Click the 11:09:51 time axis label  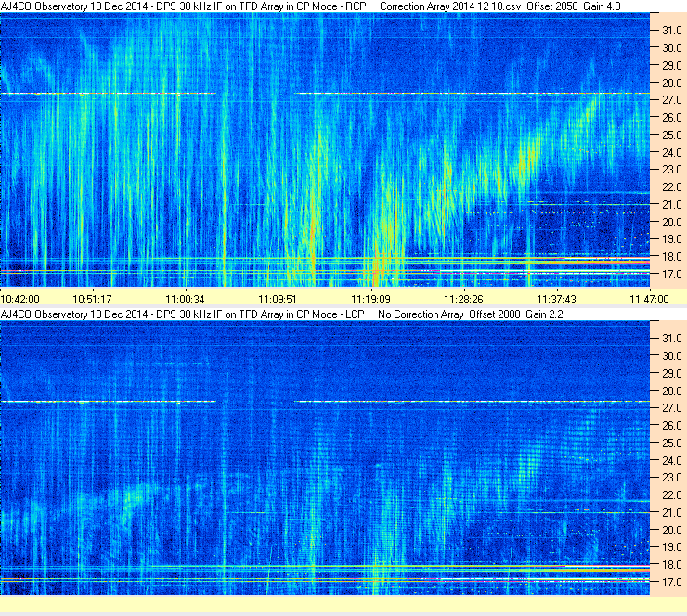coord(278,300)
